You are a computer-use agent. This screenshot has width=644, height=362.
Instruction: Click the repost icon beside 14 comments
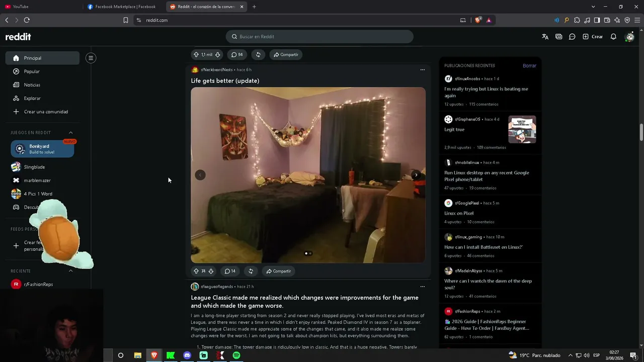[x=251, y=271]
